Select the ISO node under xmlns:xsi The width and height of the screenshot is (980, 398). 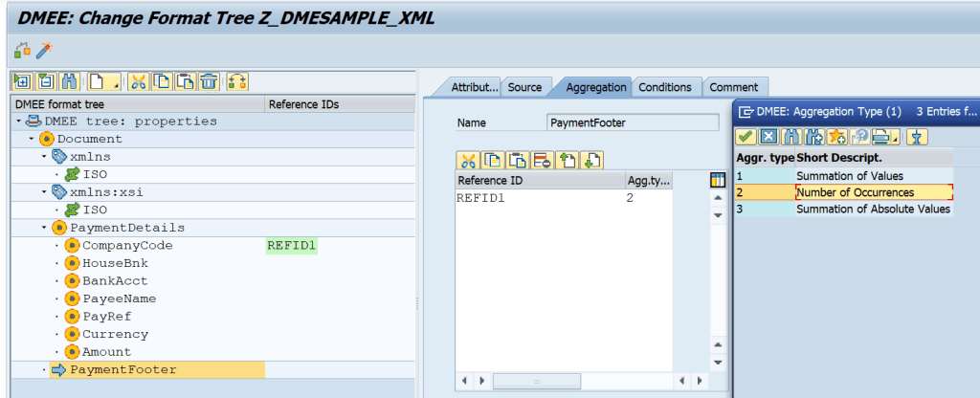(x=95, y=210)
